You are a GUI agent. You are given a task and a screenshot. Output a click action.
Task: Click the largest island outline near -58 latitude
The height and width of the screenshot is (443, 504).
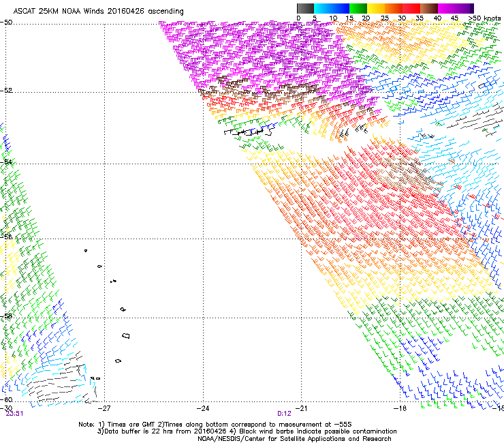click(126, 335)
